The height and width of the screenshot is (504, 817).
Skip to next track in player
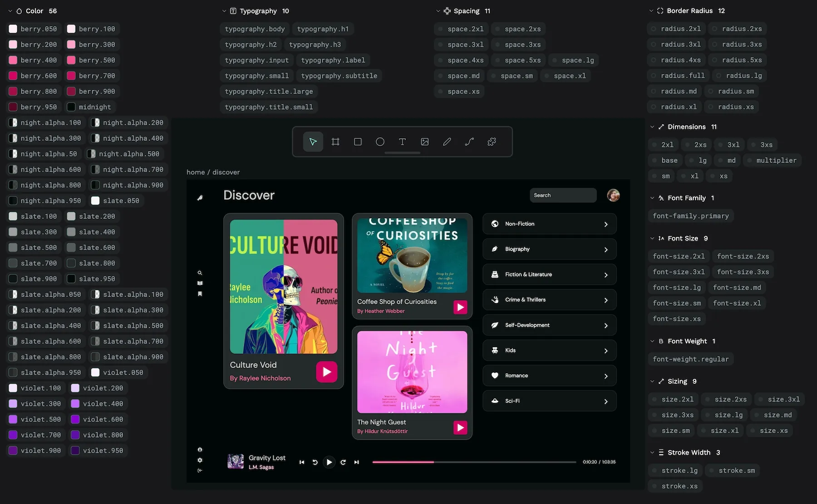pyautogui.click(x=357, y=462)
